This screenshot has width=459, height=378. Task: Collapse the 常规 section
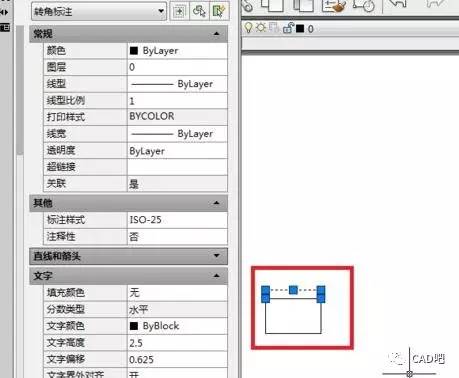217,34
